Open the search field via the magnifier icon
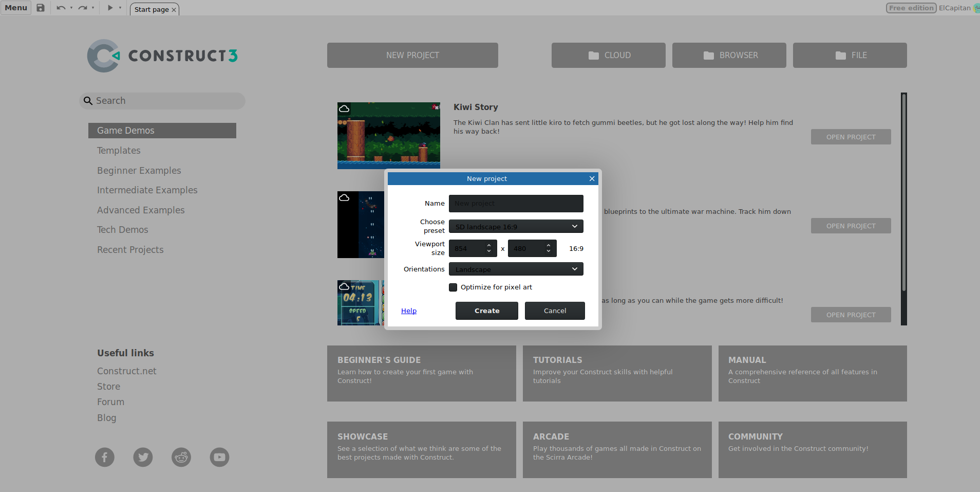This screenshot has width=980, height=492. tap(87, 101)
